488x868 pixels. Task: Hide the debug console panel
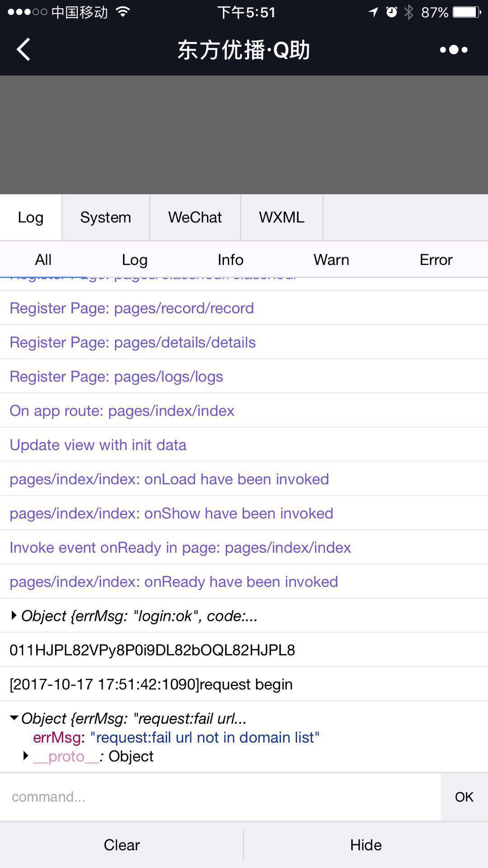(x=366, y=844)
